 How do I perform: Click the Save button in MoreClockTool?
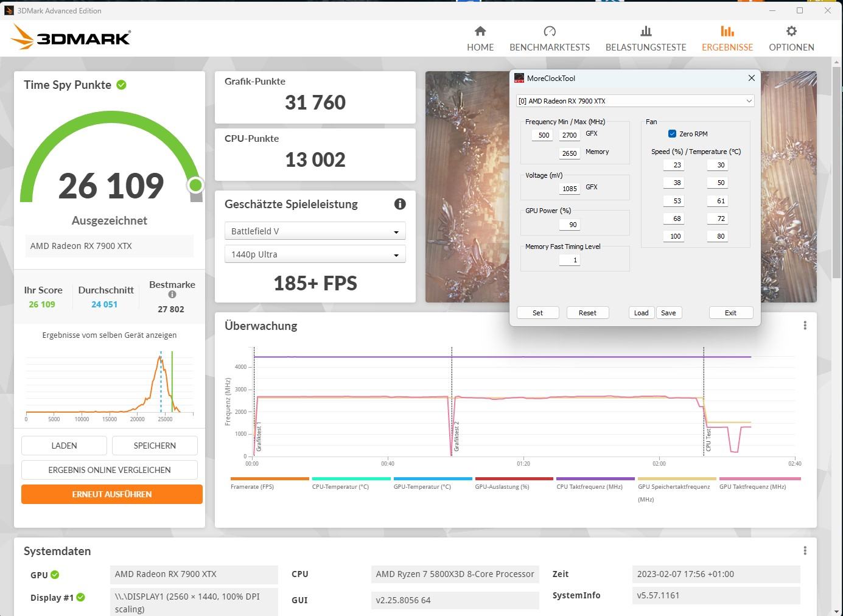[x=668, y=313]
